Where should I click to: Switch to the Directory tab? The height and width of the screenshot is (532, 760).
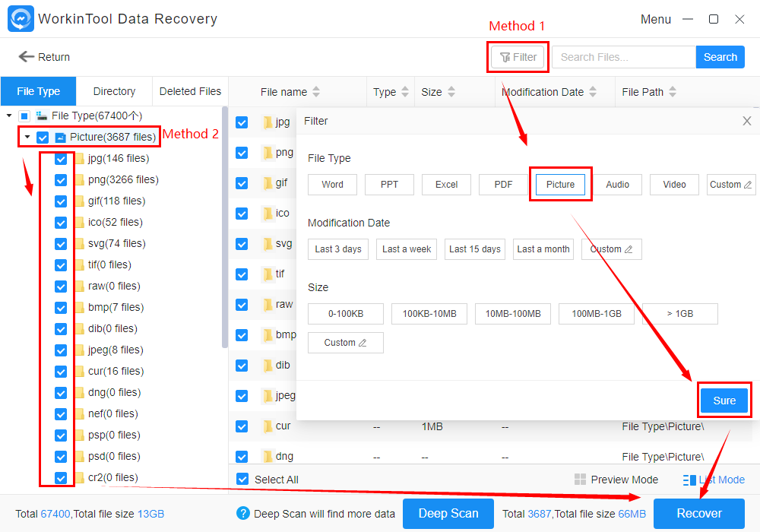(114, 91)
